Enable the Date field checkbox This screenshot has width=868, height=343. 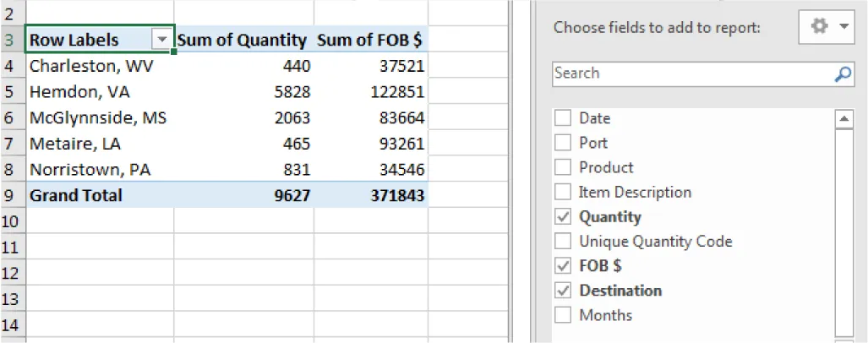click(562, 119)
